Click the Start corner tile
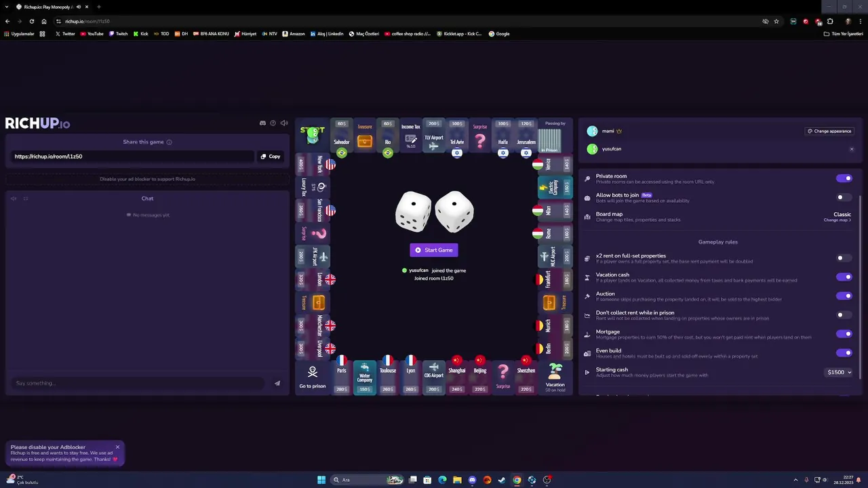The height and width of the screenshot is (488, 868). pyautogui.click(x=313, y=136)
